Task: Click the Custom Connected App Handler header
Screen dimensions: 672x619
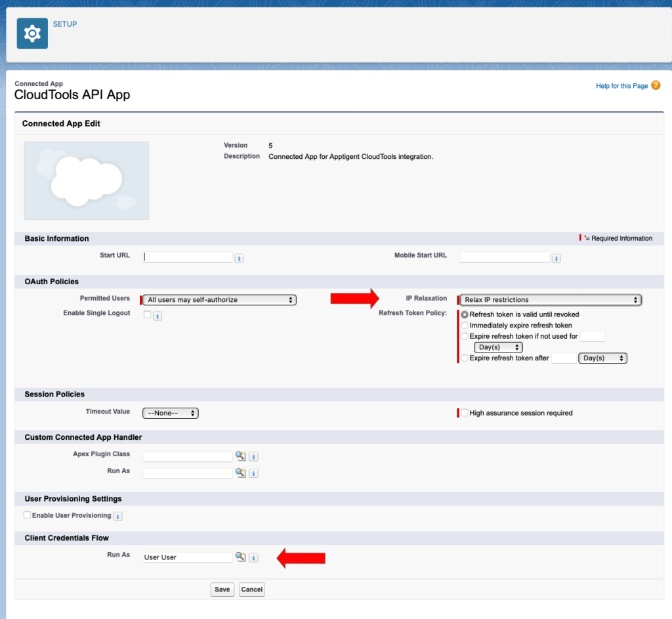Action: [x=83, y=437]
